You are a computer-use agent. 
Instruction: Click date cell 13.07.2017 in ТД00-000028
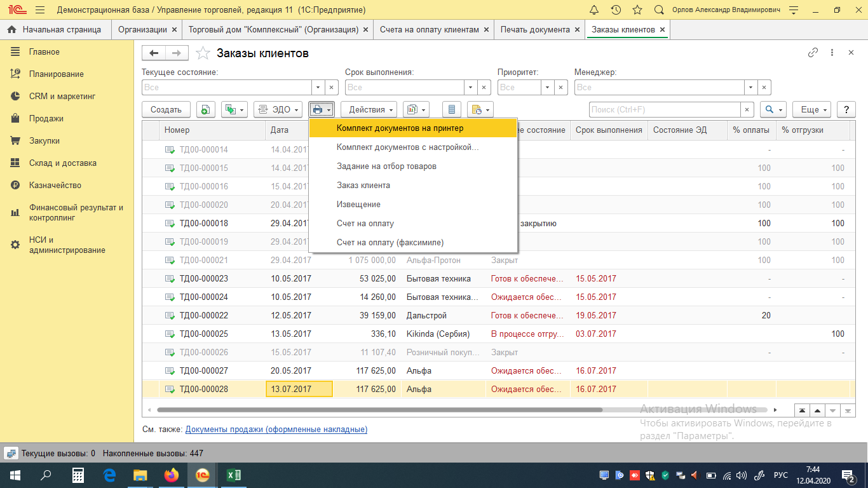299,390
